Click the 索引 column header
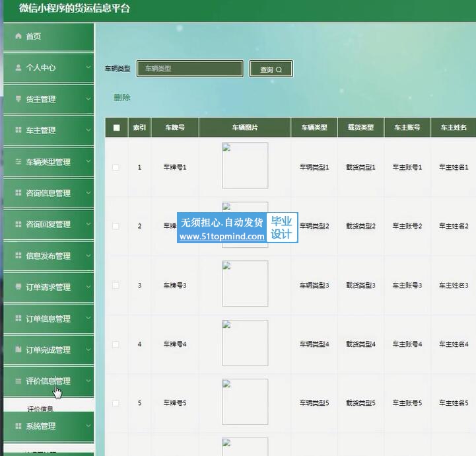 click(x=139, y=128)
